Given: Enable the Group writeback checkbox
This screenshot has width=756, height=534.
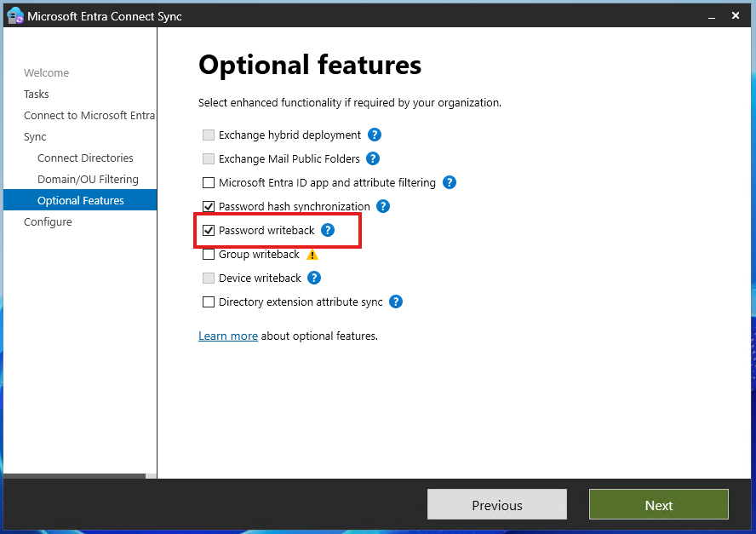Looking at the screenshot, I should [x=209, y=254].
